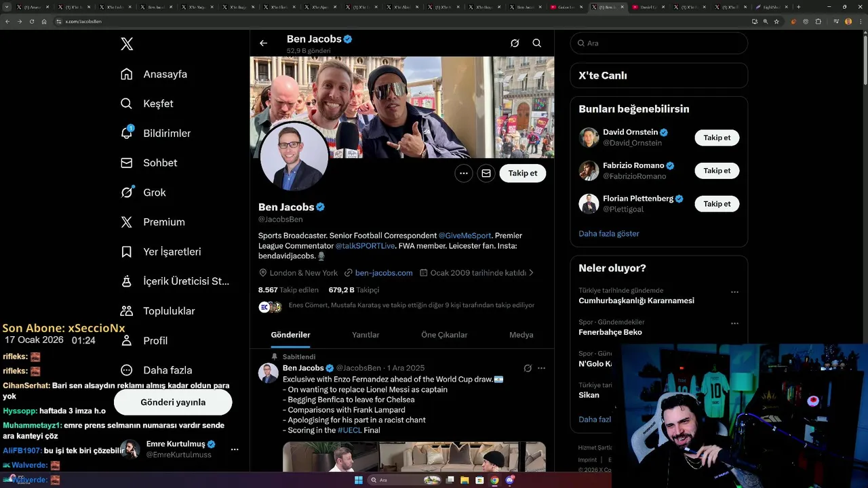Click Daha fazla göster under suggestions
The image size is (868, 488).
pos(609,233)
